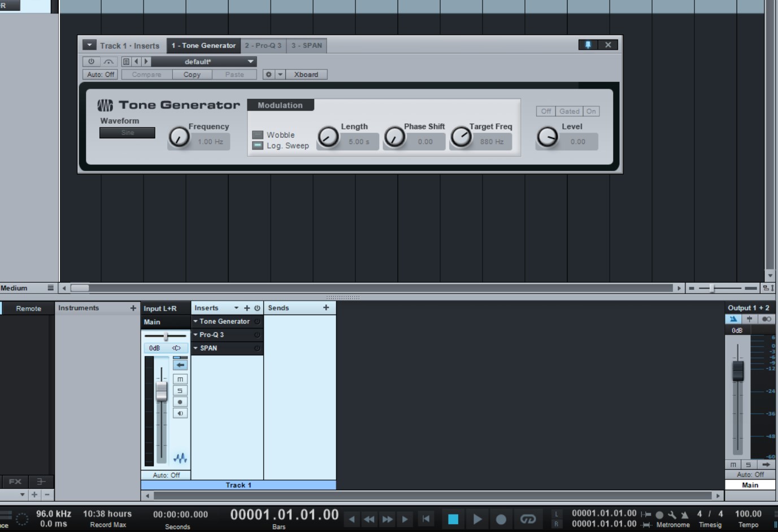Expand the Pro-Q 3 insert menu arrow
This screenshot has height=532, width=778.
(195, 335)
